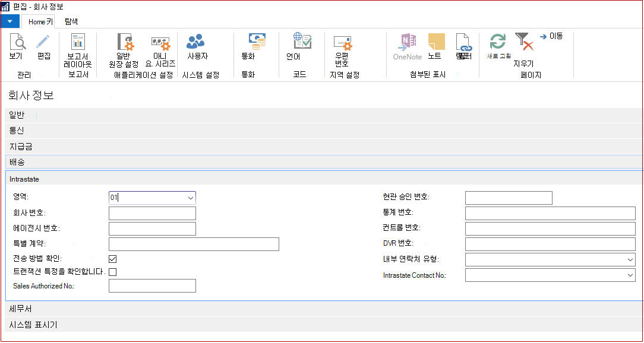
Task: Expand the 배송 FastTab section
Action: click(324, 162)
